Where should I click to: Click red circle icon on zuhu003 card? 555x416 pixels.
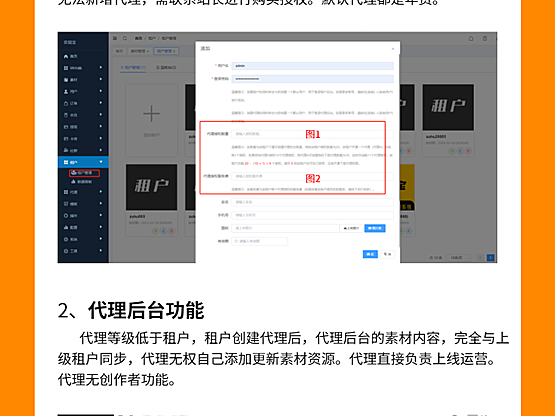click(x=172, y=231)
